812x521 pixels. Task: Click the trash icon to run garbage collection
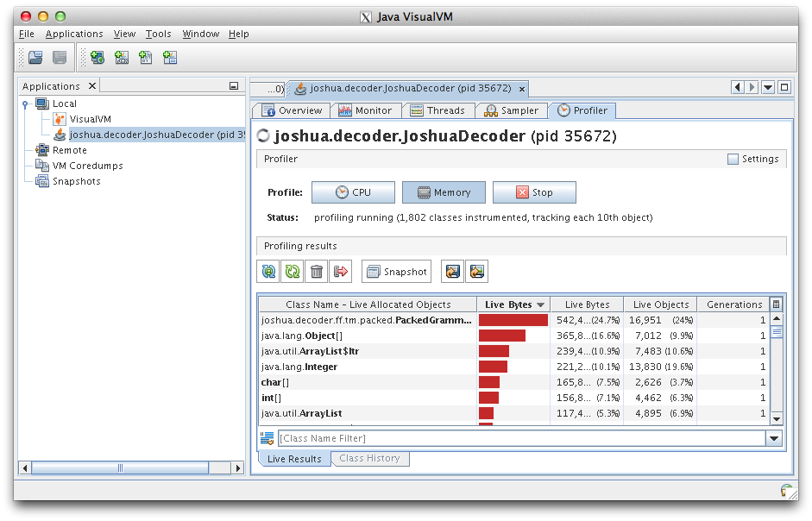[317, 272]
